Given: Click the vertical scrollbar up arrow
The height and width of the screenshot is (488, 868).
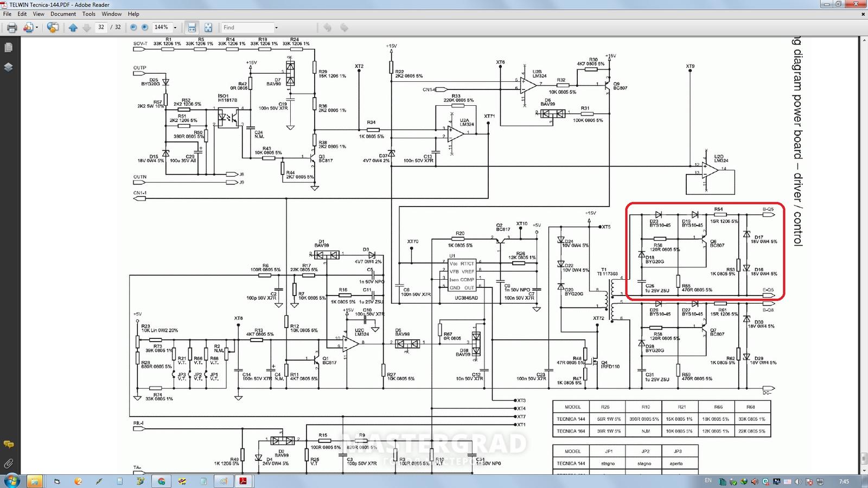Looking at the screenshot, I should click(863, 41).
